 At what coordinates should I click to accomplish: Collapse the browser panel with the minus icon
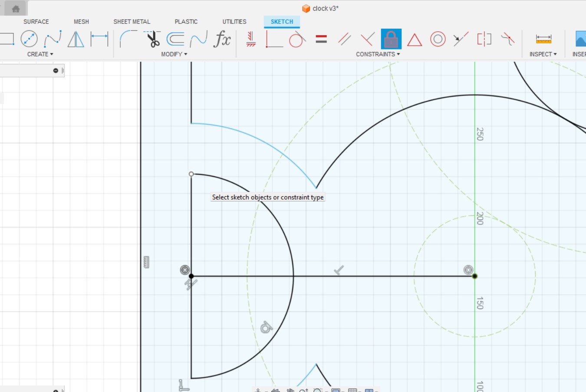pos(56,70)
